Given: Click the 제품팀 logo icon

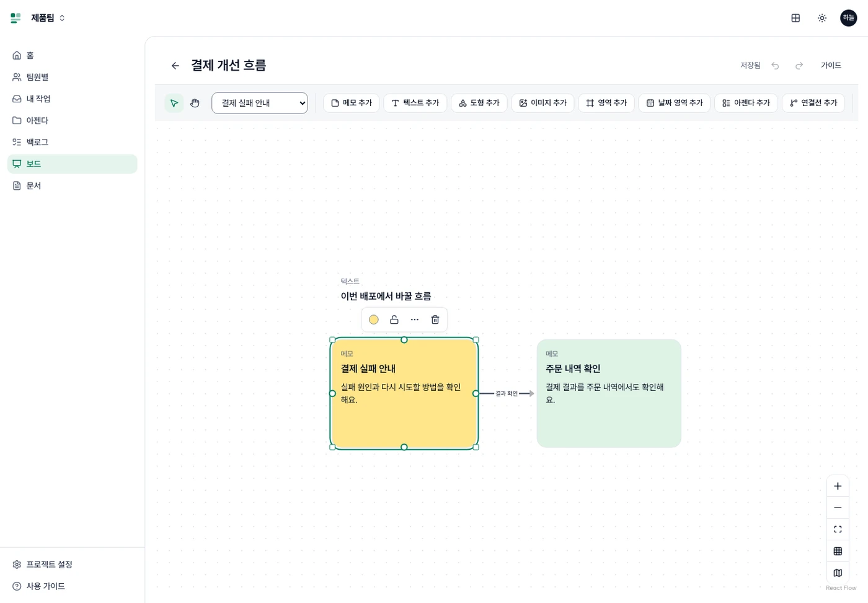Looking at the screenshot, I should pos(15,18).
